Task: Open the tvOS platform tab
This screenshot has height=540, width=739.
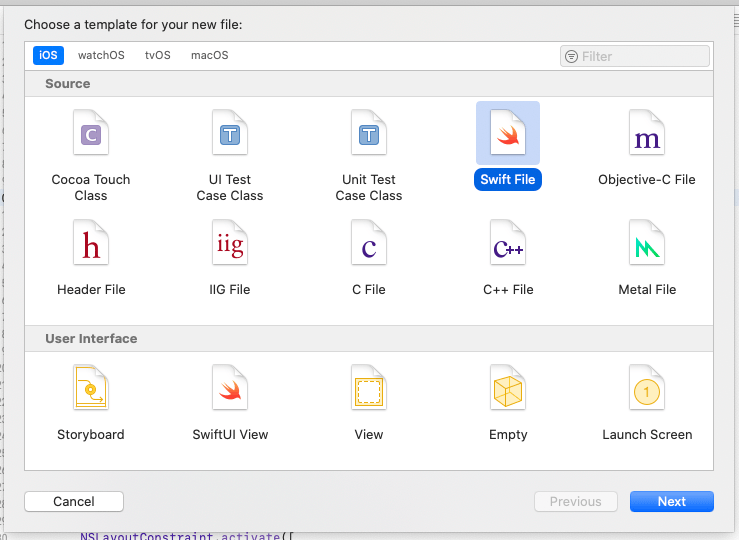Action: [x=157, y=56]
